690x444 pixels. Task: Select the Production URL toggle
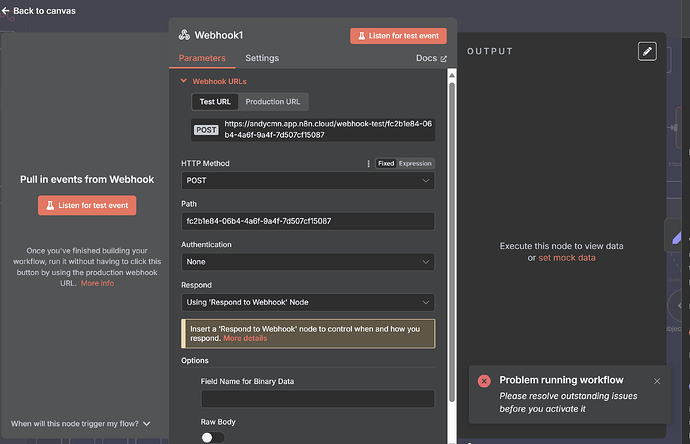pyautogui.click(x=273, y=102)
